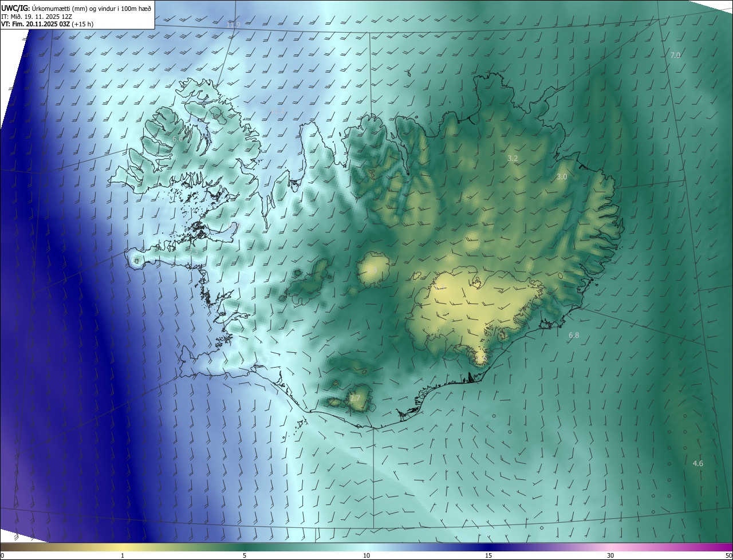Click the 0 tick on the color scale
Viewport: 733px width, 560px height.
tap(2, 555)
